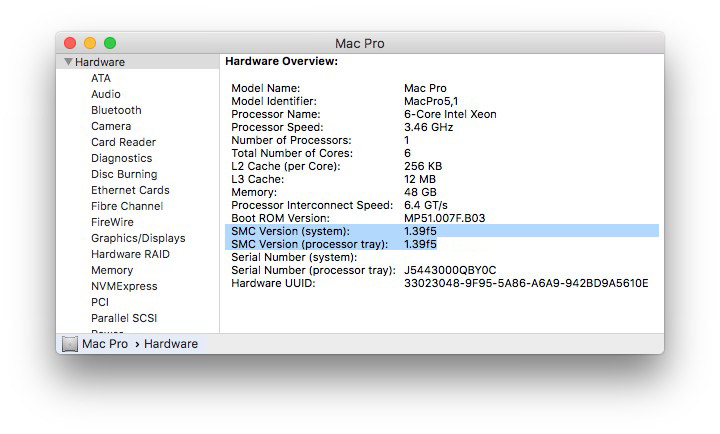The width and height of the screenshot is (720, 434).
Task: Minimize the window with the yellow button
Action: click(x=90, y=43)
